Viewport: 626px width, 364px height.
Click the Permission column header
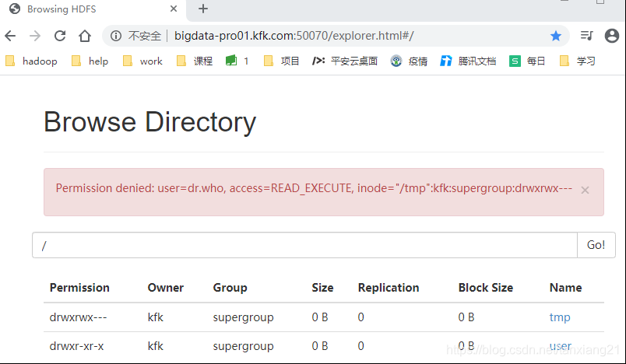tap(79, 288)
